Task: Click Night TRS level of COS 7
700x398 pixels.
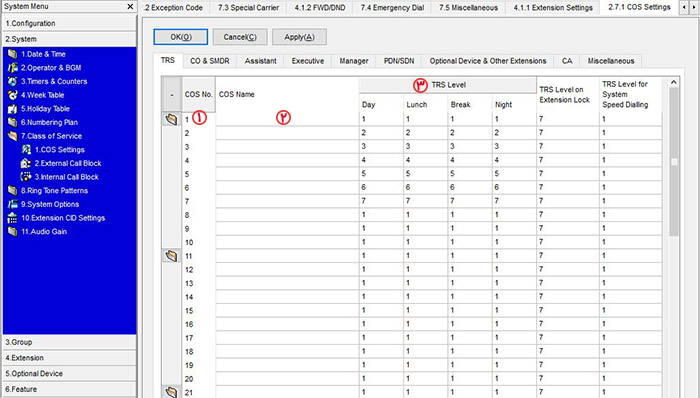Action: click(514, 201)
